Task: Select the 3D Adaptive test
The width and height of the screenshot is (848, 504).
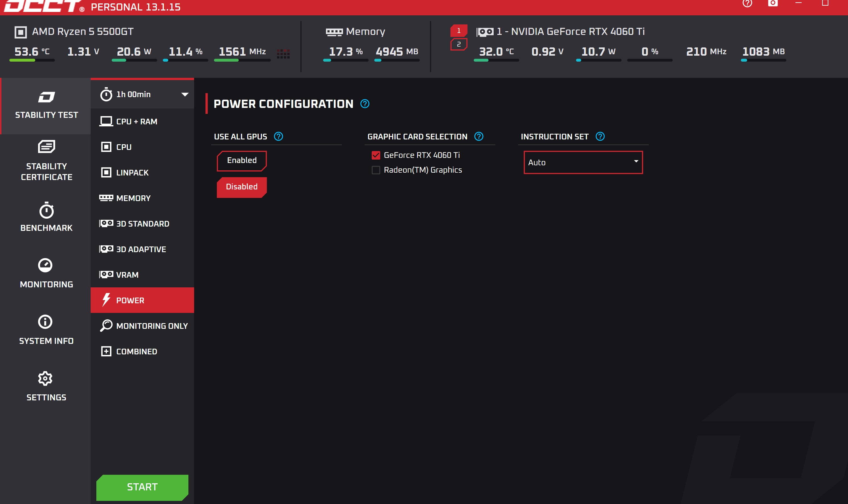Action: click(142, 249)
